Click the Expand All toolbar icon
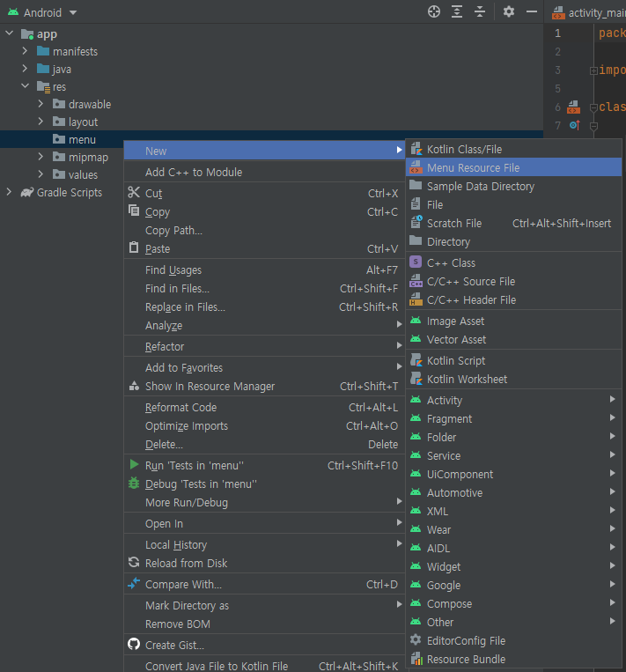 457,11
